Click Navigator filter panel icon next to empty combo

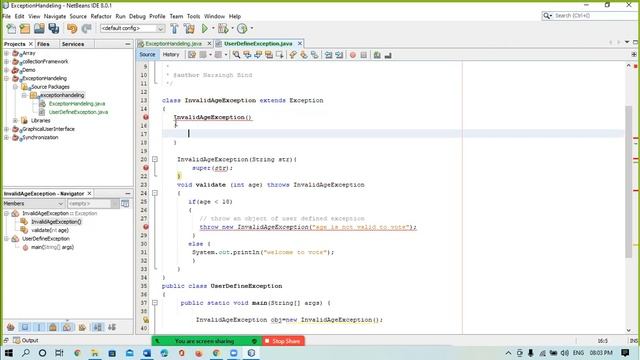(x=125, y=203)
